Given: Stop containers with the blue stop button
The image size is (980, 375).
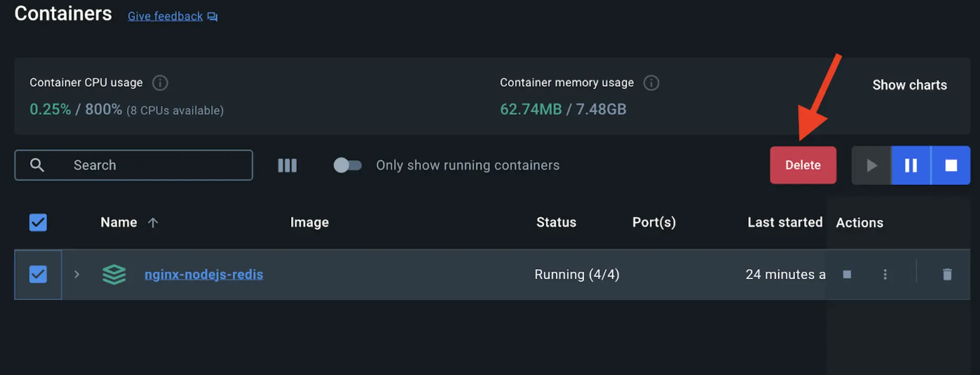Looking at the screenshot, I should pos(951,165).
